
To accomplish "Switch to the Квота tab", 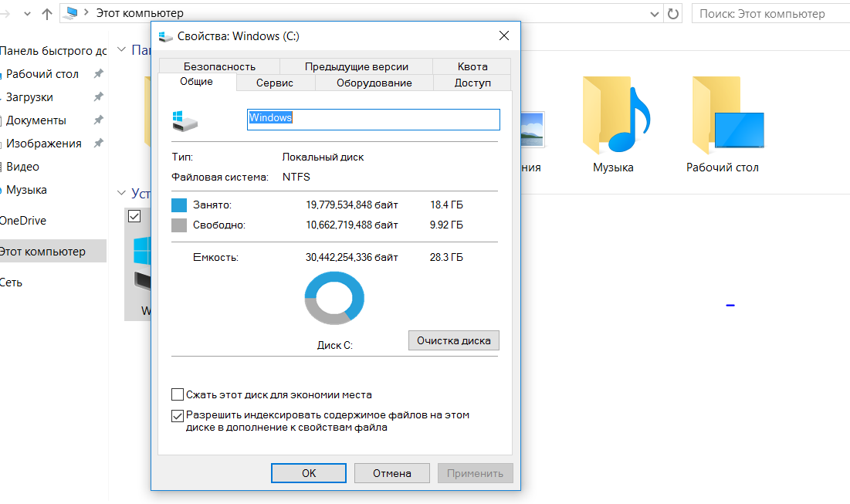I will pos(472,66).
